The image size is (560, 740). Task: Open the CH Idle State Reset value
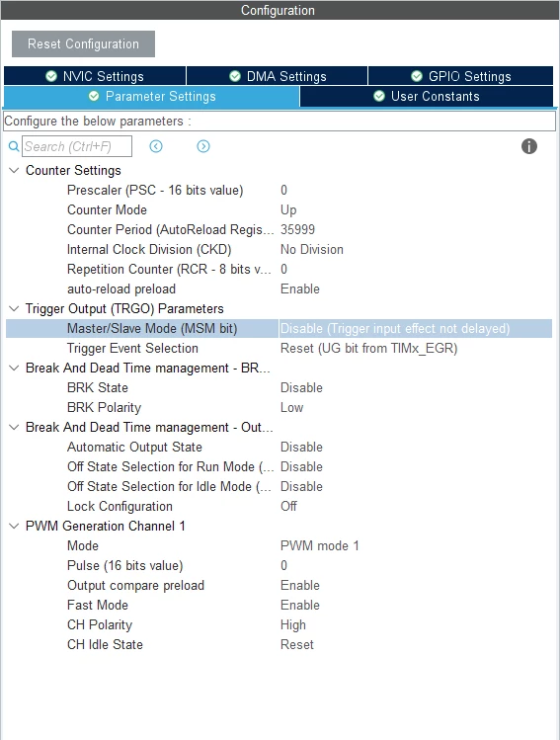(296, 645)
